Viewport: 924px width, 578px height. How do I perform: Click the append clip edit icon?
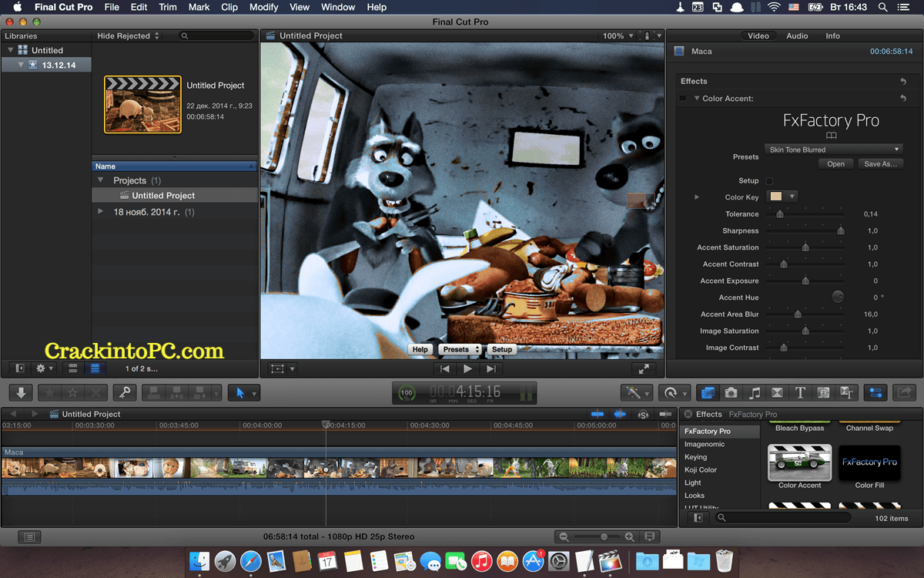tap(201, 392)
